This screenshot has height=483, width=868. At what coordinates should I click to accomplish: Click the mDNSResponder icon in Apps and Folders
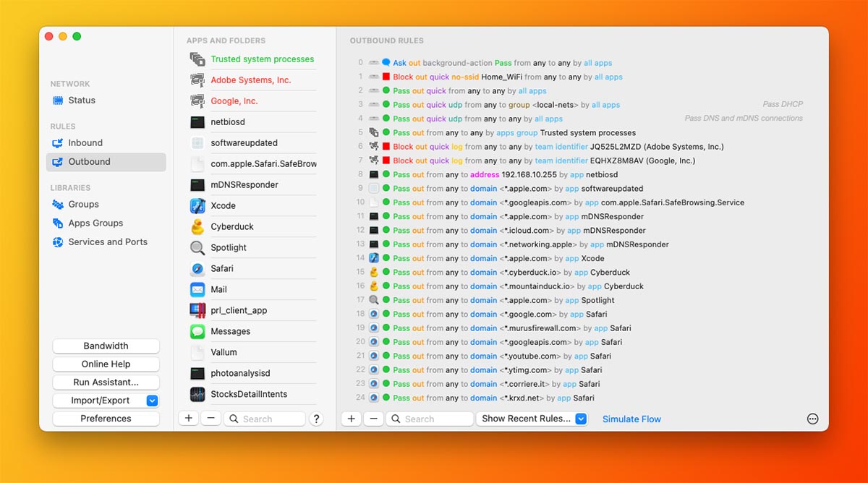pos(197,185)
